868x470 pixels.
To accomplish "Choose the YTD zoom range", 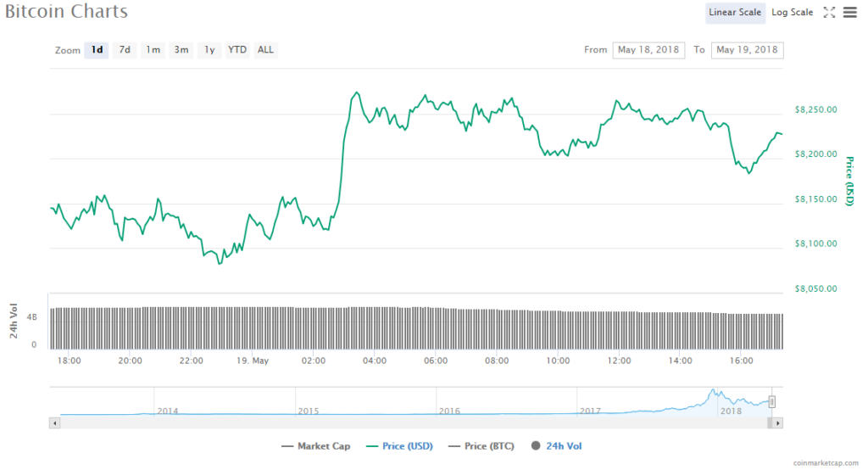I will (237, 50).
